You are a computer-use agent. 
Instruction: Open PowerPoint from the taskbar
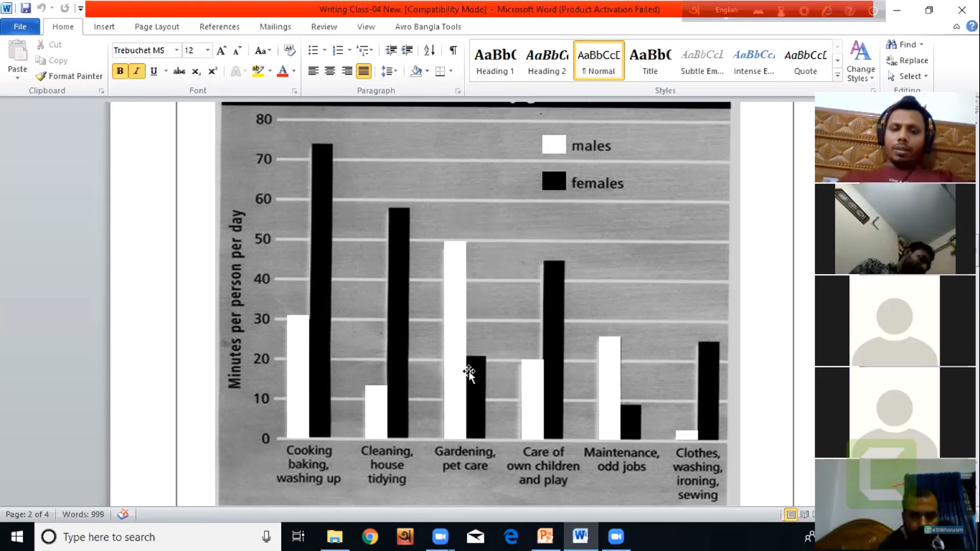[x=545, y=537]
